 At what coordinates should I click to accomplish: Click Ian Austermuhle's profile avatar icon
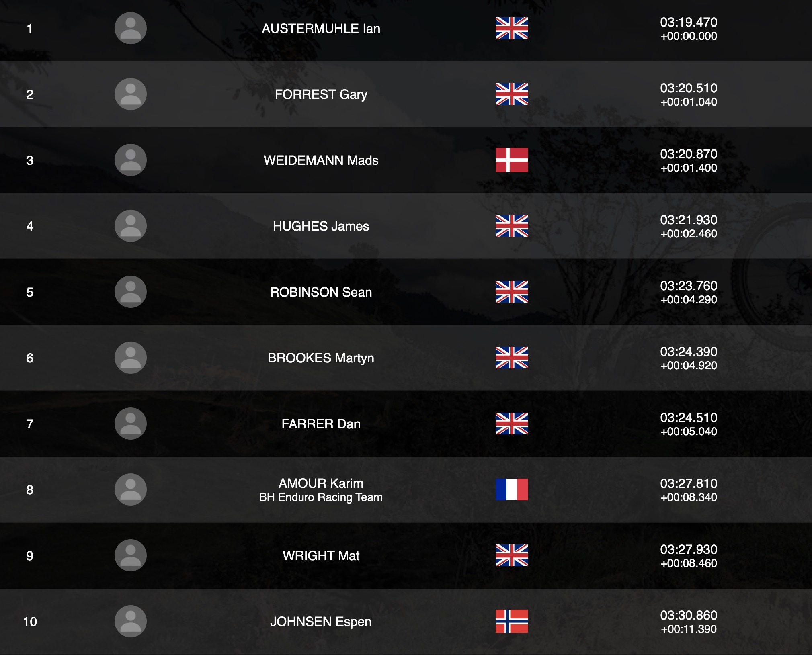(x=130, y=28)
